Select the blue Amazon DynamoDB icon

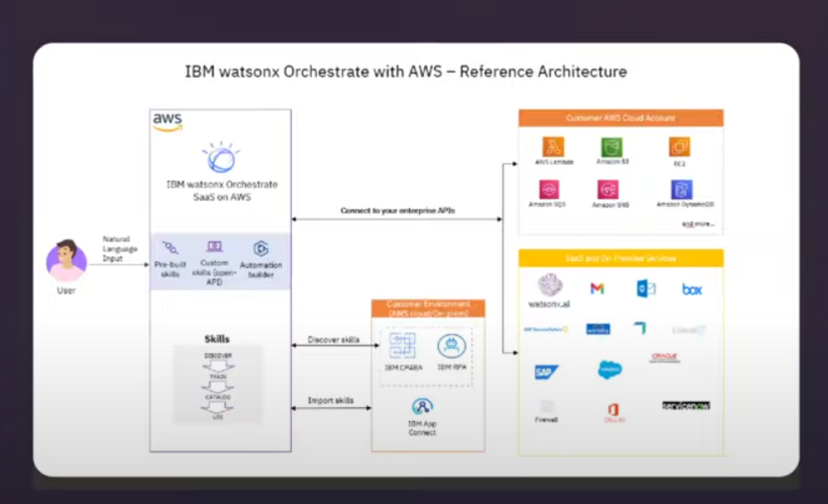pos(682,190)
